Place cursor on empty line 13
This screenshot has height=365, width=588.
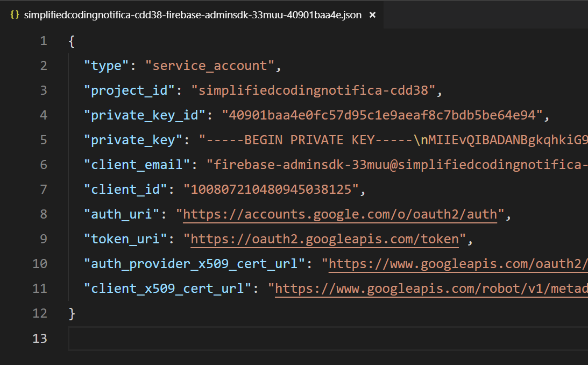pos(323,338)
